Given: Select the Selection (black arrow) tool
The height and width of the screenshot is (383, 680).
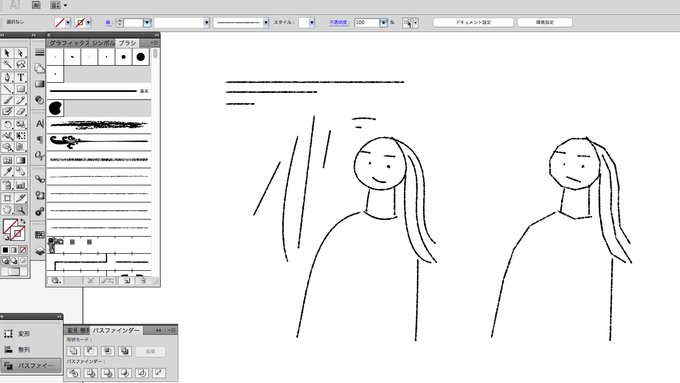Looking at the screenshot, I should 7,53.
